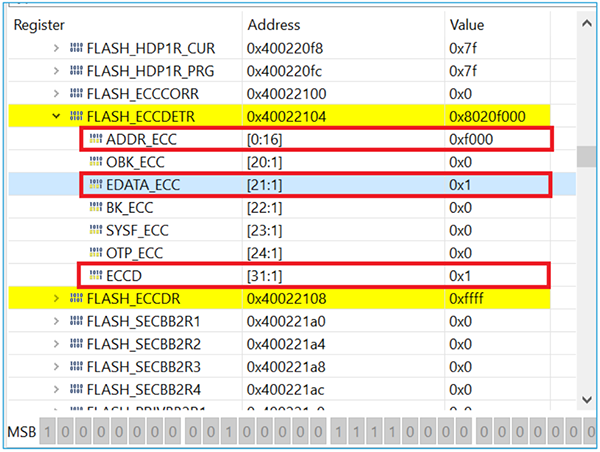Click the register icon beside FLASH_HDP1R_CUR
600x452 pixels.
[x=76, y=48]
